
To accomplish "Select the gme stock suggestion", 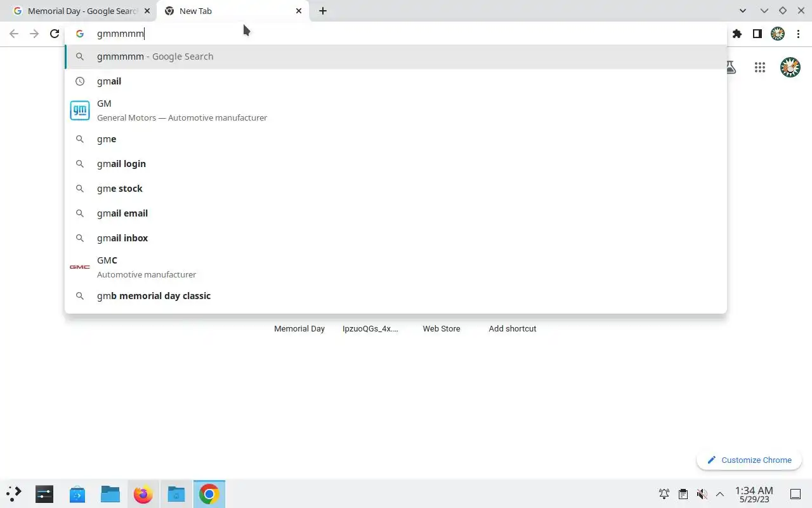I will (x=396, y=189).
